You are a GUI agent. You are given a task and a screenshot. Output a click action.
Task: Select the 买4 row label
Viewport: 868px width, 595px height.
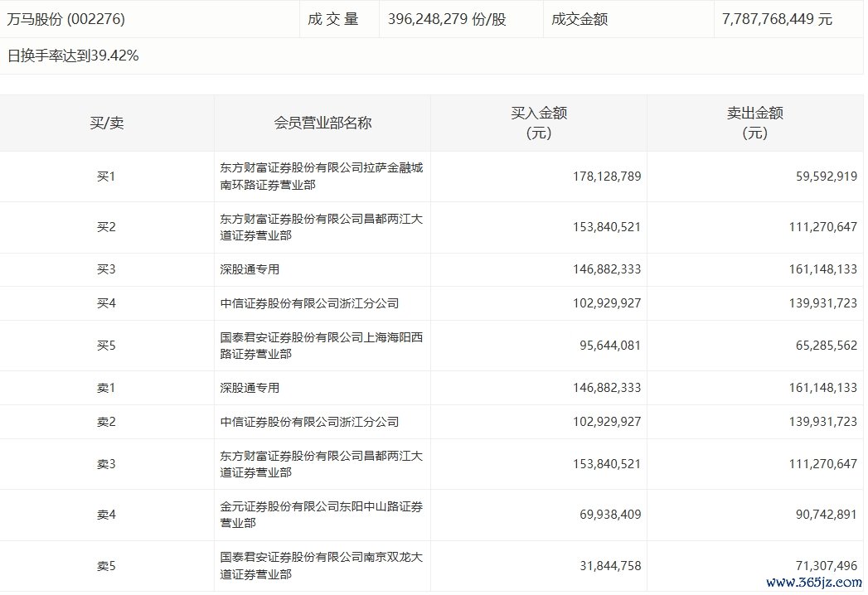click(106, 303)
